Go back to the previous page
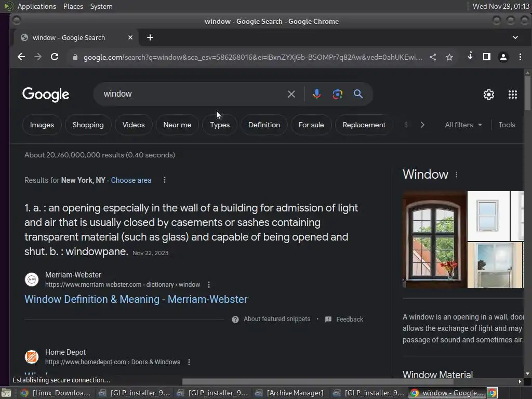Screen dimensions: 532x399 21,57
